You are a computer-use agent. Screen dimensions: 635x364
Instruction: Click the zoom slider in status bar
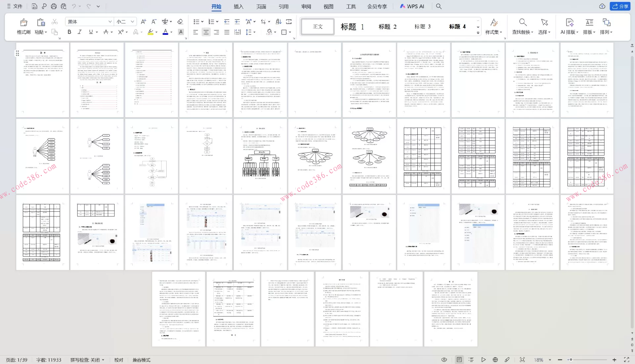pos(571,360)
